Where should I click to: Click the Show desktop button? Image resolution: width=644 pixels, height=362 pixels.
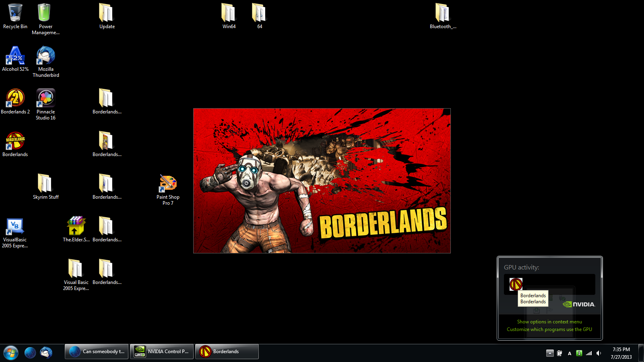[x=641, y=353]
